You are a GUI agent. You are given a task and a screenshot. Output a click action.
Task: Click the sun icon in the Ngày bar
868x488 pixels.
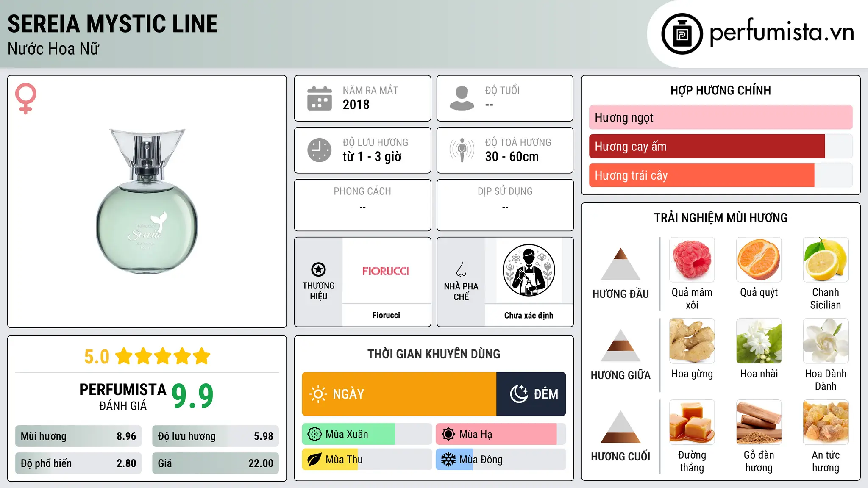point(318,394)
